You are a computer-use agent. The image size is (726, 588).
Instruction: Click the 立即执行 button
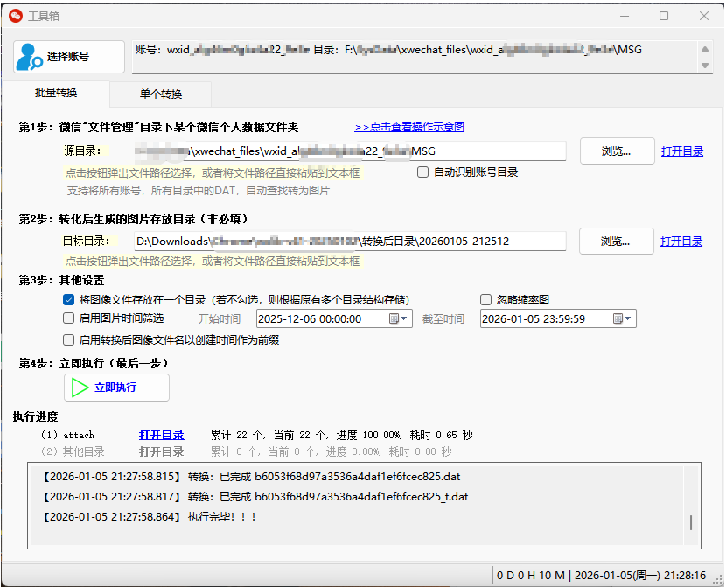click(x=116, y=388)
